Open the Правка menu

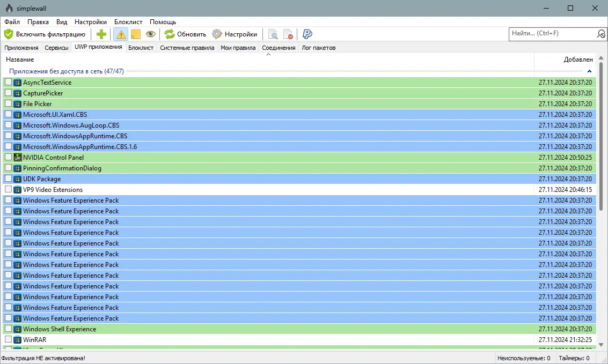[38, 22]
